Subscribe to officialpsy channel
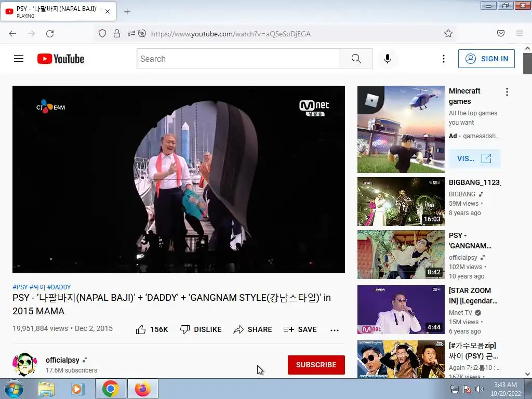 coord(316,365)
